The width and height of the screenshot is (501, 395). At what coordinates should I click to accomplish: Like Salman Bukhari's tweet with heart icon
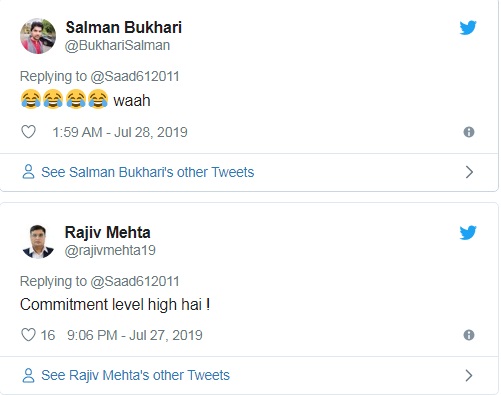coord(28,132)
